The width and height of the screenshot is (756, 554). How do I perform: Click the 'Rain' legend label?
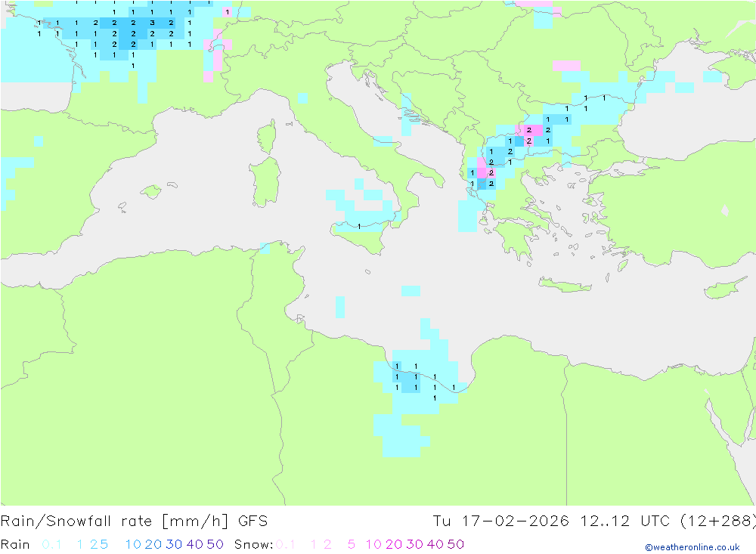15,544
